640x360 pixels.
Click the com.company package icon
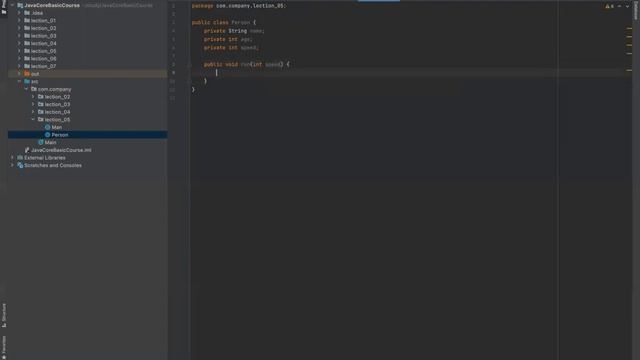(34, 89)
